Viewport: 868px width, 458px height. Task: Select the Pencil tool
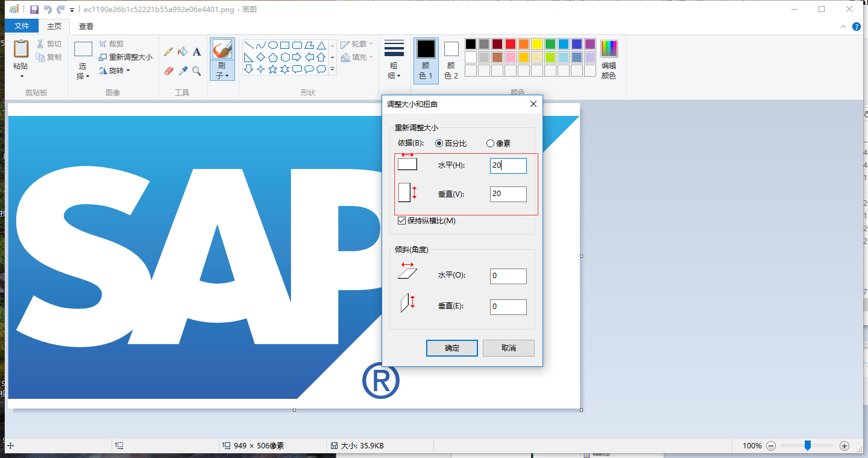(168, 52)
